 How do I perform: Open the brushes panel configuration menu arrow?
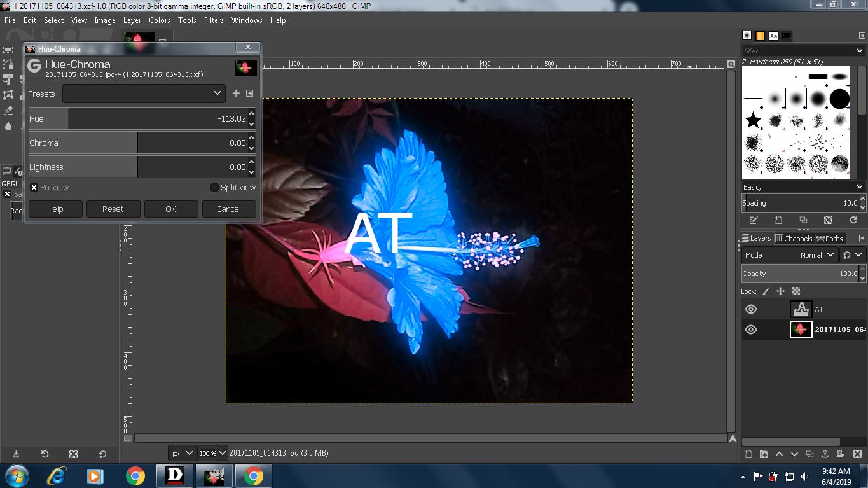tap(862, 36)
